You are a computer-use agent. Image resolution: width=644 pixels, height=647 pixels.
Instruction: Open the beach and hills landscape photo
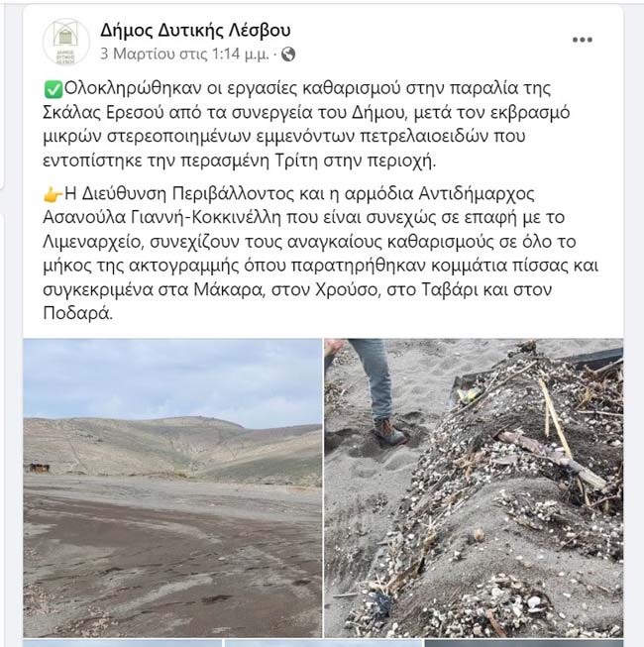[x=172, y=487]
